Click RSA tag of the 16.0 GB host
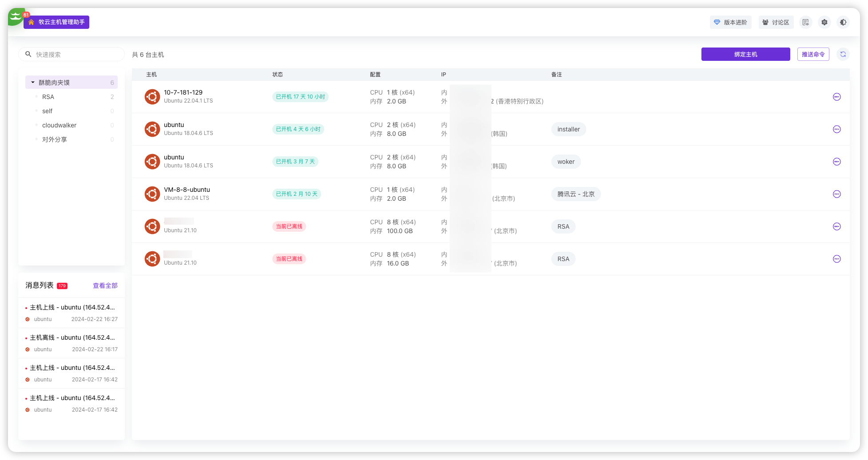Image resolution: width=868 pixels, height=460 pixels. (x=563, y=259)
